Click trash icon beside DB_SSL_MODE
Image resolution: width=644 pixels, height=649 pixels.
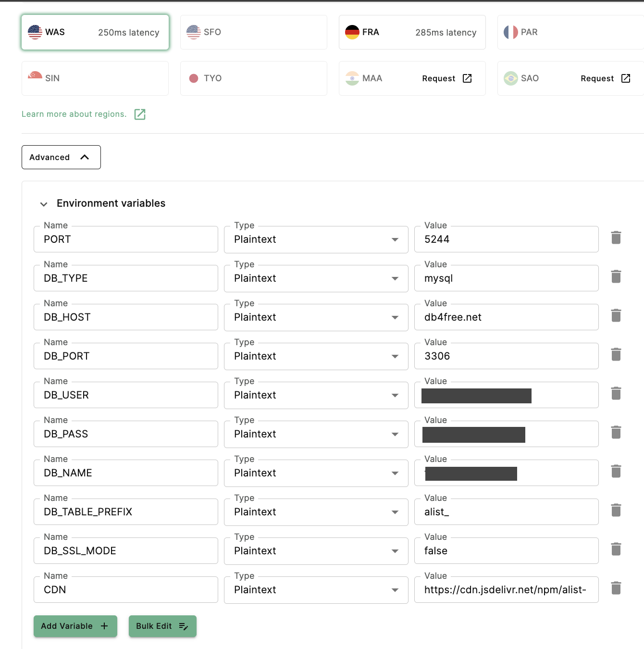point(616,549)
